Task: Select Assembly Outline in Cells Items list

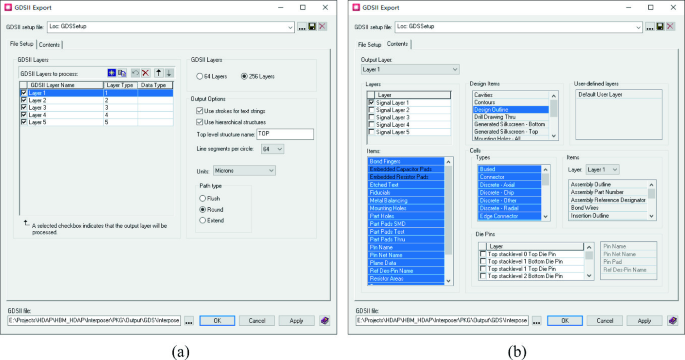Action: tap(608, 184)
